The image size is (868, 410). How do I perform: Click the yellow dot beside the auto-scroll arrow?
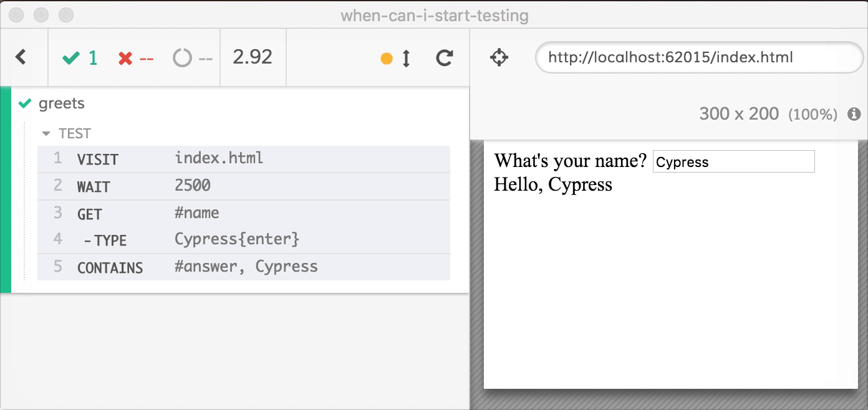[x=387, y=59]
